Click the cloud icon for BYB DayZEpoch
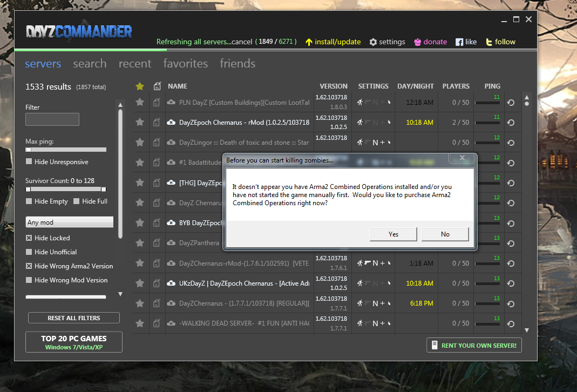The width and height of the screenshot is (577, 392). click(x=171, y=222)
